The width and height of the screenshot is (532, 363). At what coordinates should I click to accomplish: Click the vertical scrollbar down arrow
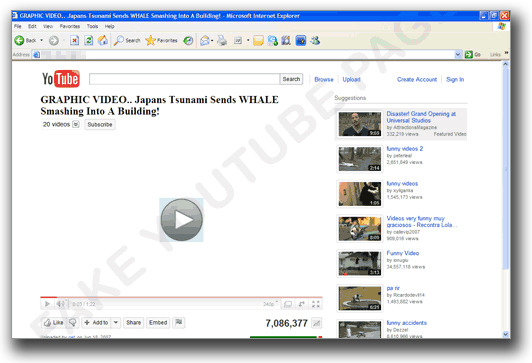pos(506,334)
